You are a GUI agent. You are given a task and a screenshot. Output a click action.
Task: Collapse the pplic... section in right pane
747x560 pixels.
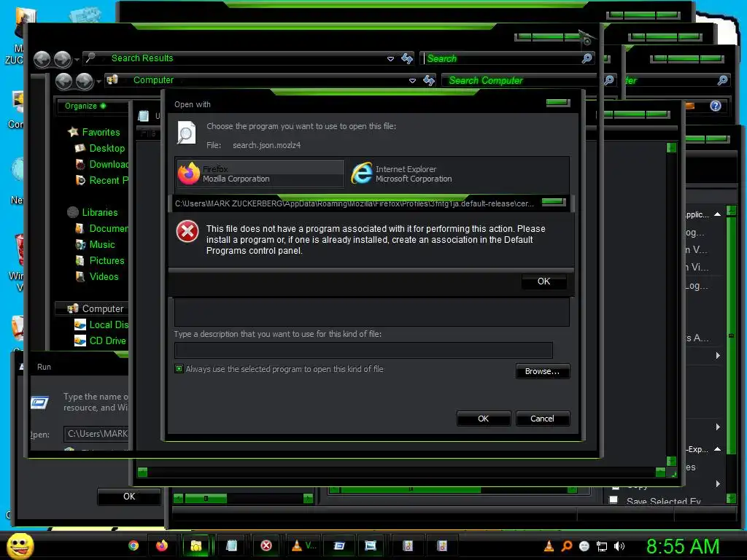718,215
